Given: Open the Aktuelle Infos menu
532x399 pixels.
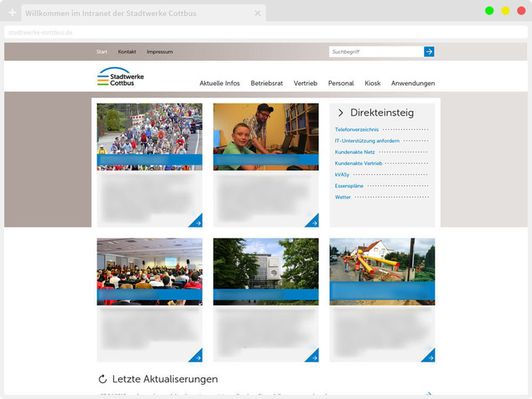Looking at the screenshot, I should tap(219, 84).
